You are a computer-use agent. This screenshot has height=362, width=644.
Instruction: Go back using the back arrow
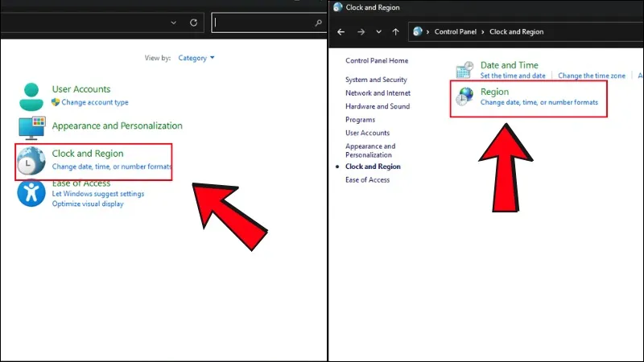click(341, 32)
